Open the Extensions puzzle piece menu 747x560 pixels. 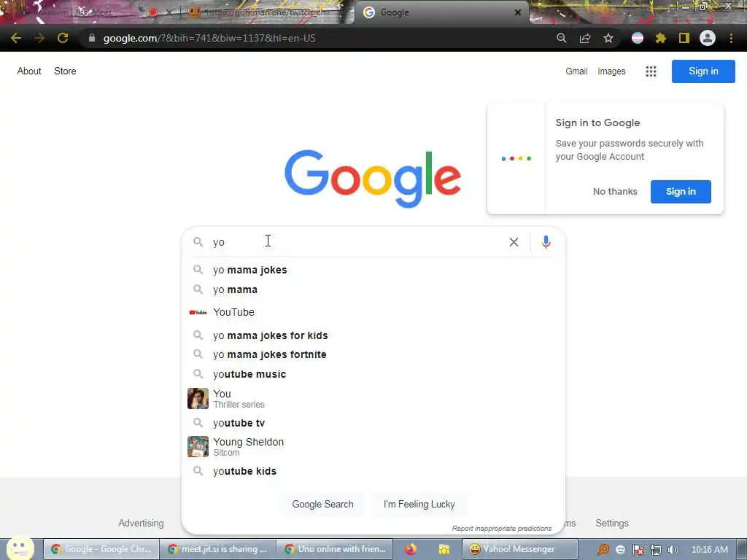[661, 38]
